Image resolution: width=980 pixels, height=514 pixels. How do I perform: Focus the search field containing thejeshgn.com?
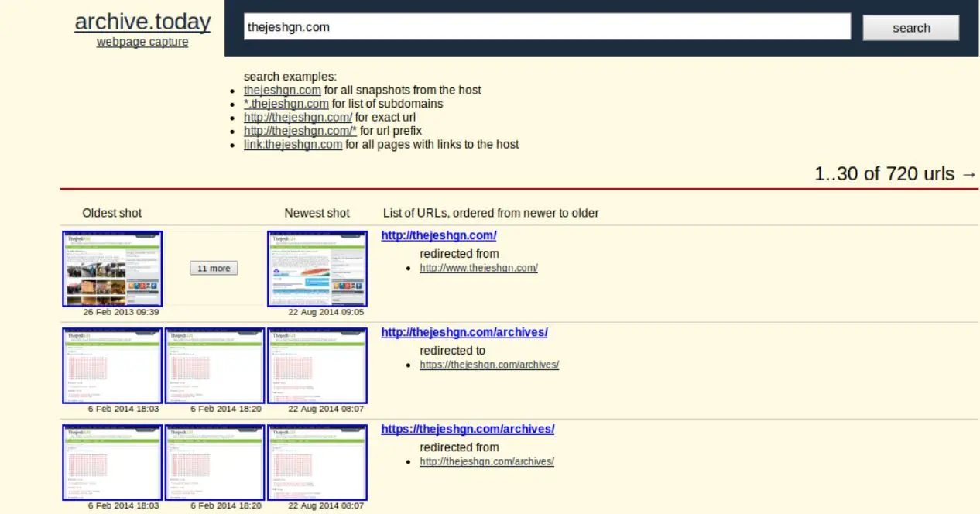click(x=547, y=26)
